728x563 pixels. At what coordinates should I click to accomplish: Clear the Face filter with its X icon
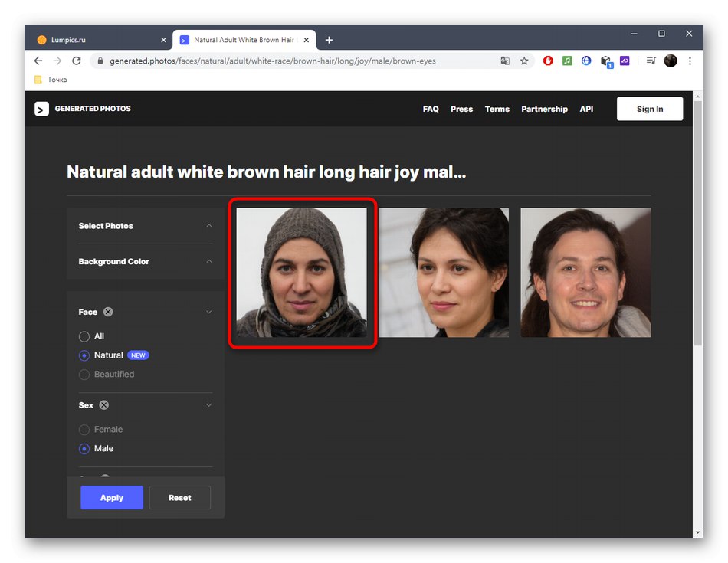click(x=108, y=312)
